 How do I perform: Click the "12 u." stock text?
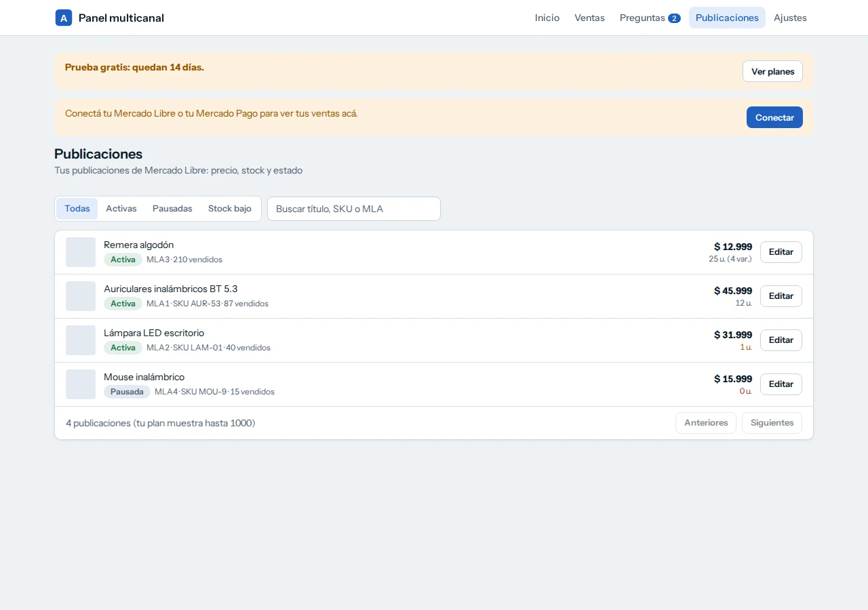point(744,303)
